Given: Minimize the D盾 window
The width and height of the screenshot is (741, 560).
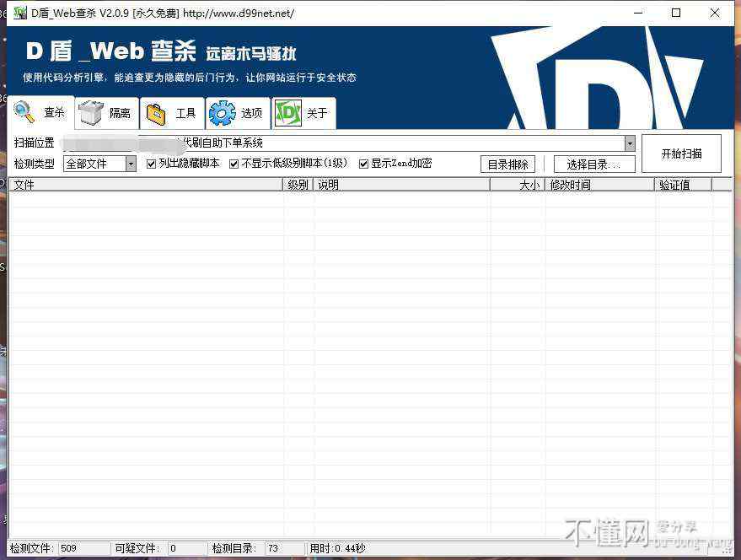Looking at the screenshot, I should click(638, 13).
